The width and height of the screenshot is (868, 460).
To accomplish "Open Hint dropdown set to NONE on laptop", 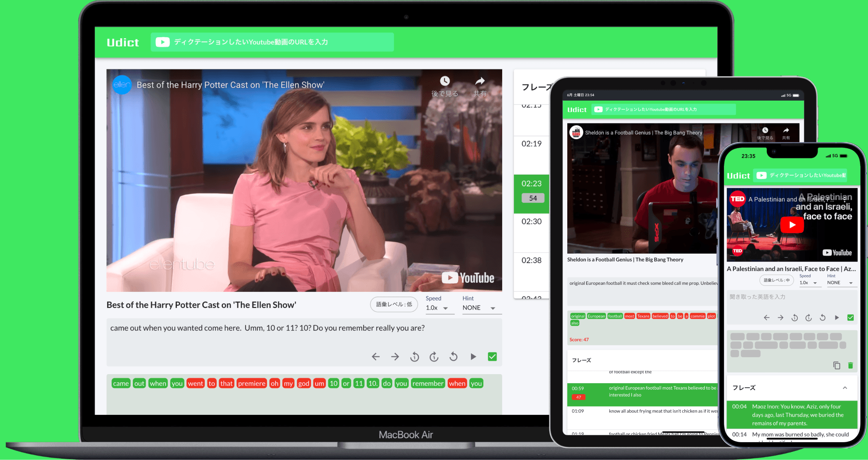I will 479,308.
